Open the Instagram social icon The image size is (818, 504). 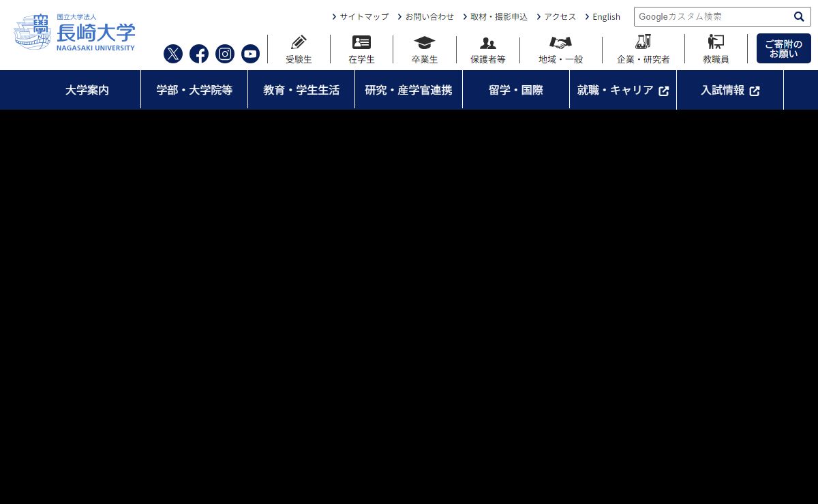pos(225,54)
